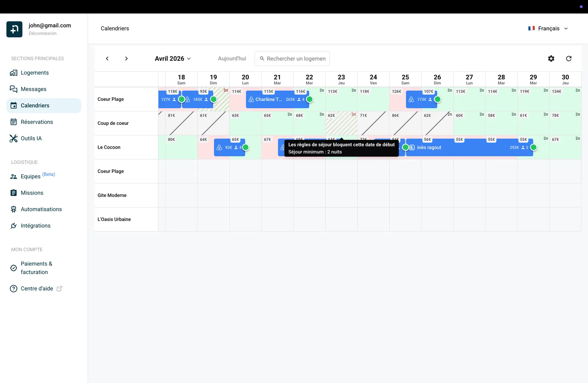
Task: Click 134€ cell on Coeur Plage
Action: [565, 99]
